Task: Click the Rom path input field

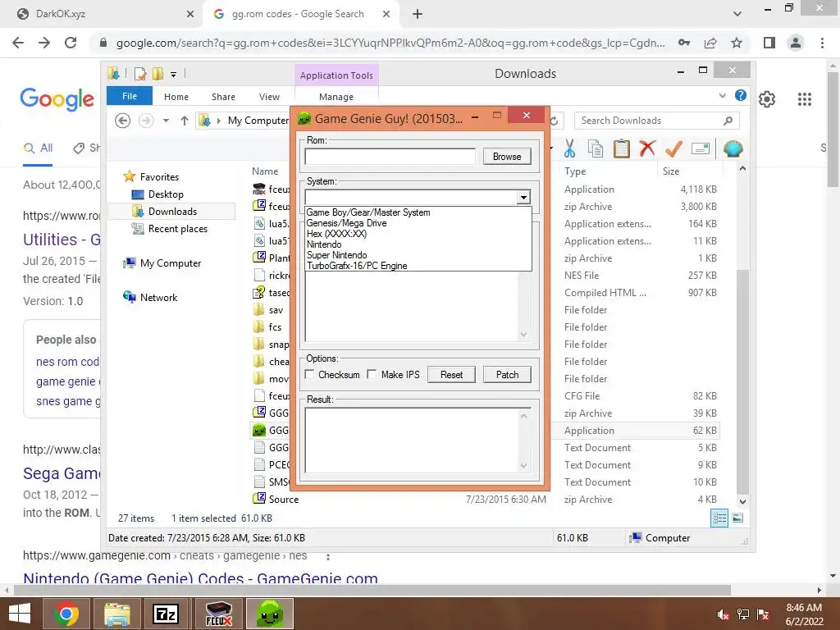Action: [x=390, y=157]
